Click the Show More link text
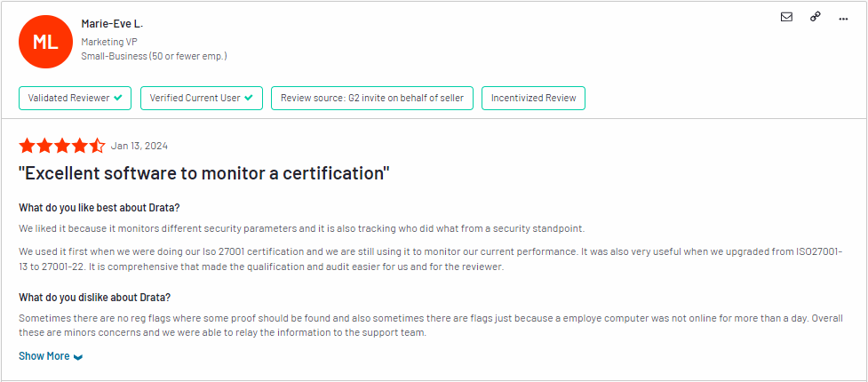Screen dimensions: 868x382 pyautogui.click(x=44, y=356)
